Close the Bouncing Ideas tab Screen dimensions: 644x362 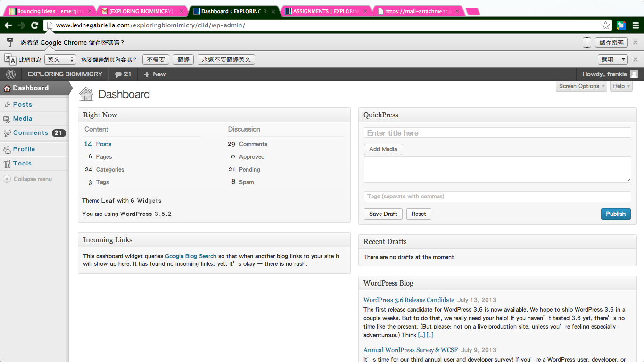tap(90, 11)
